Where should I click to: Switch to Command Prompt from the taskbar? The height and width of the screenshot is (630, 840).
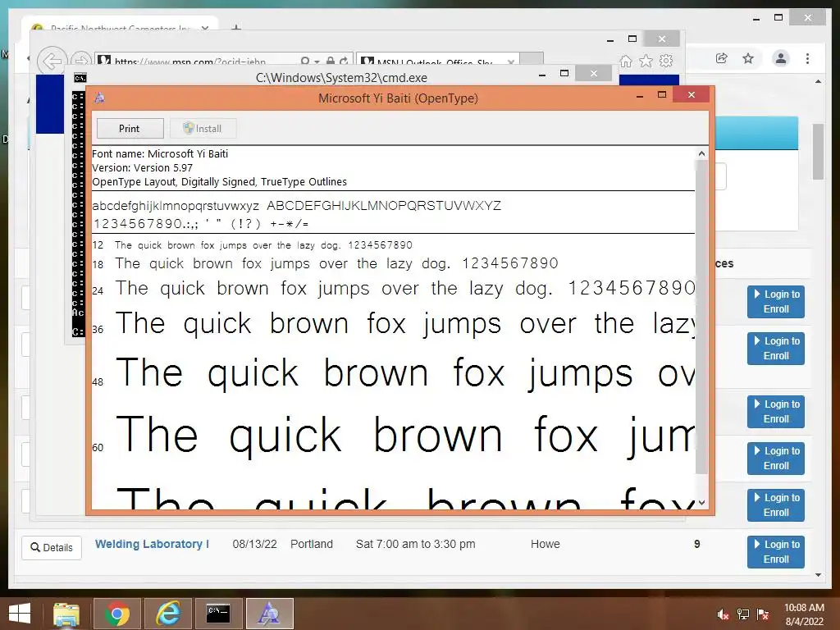[218, 614]
